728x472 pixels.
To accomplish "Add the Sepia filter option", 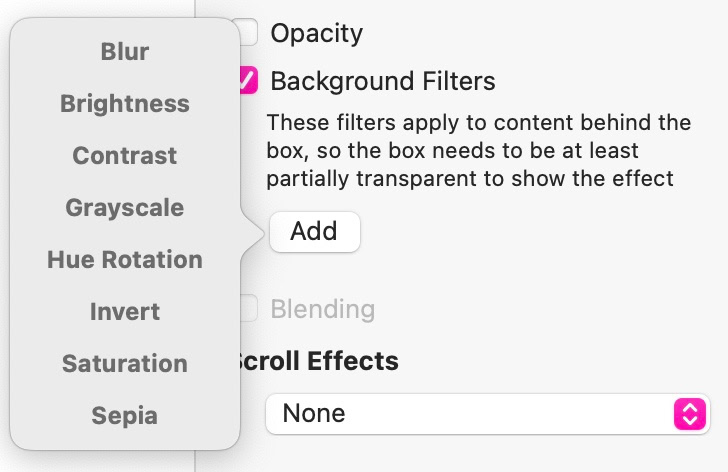I will tap(125, 416).
